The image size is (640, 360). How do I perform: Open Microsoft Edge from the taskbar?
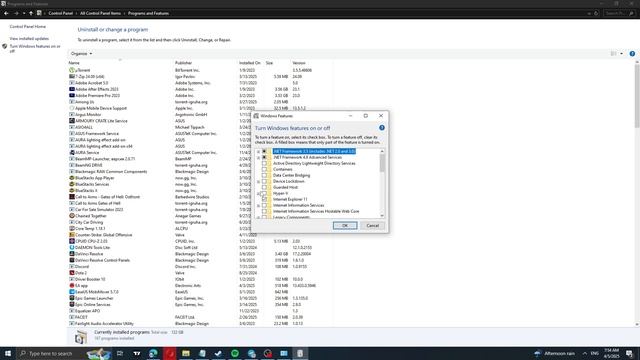[x=153, y=353]
